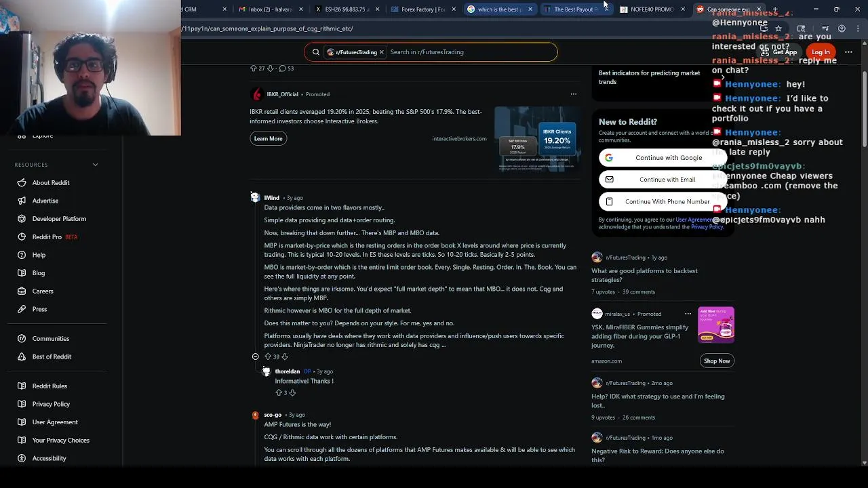Open the Reddit Pro BETA icon
Viewport: 868px width, 488px height.
point(22,237)
